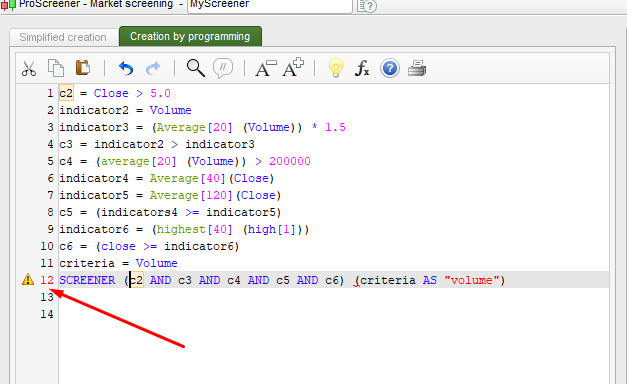Viewport: 627px width, 384px height.
Task: Click warning triangle on line 12
Action: point(28,279)
